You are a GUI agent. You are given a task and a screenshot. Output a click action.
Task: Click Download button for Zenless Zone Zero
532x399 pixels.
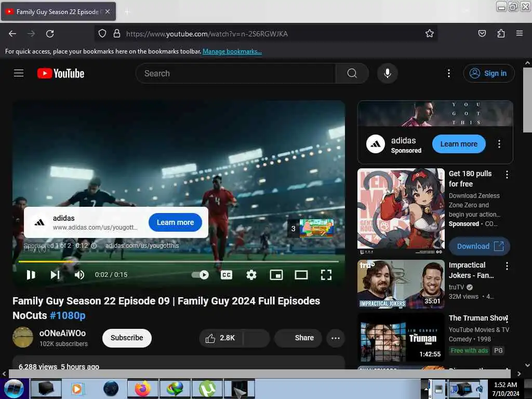[x=480, y=246]
